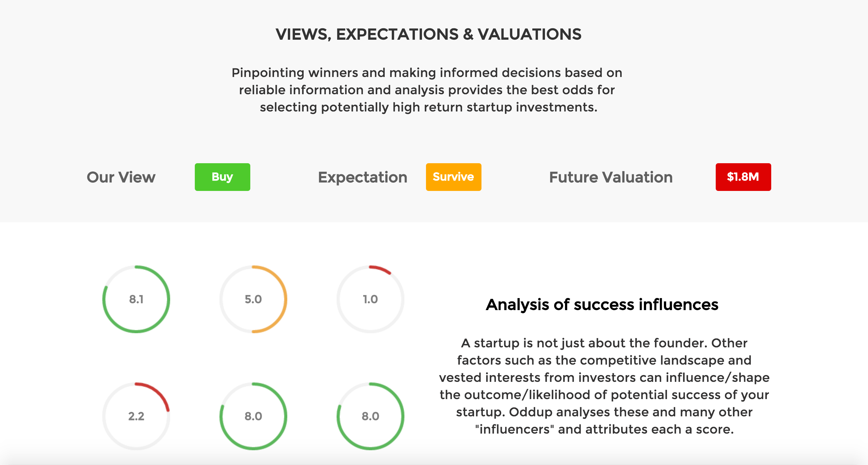Select the middle 8.0 score gauge
Viewport: 868px width, 465px height.
pos(253,416)
